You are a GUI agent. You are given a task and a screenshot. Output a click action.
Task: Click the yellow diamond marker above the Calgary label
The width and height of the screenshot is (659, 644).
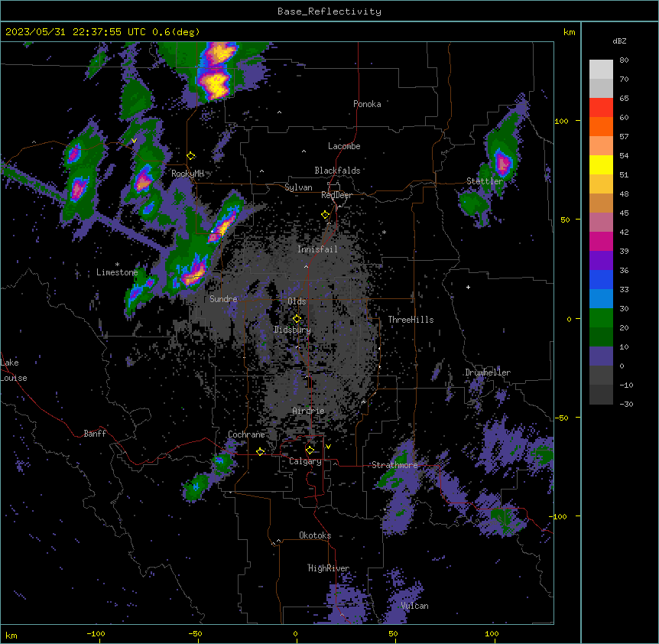click(310, 450)
